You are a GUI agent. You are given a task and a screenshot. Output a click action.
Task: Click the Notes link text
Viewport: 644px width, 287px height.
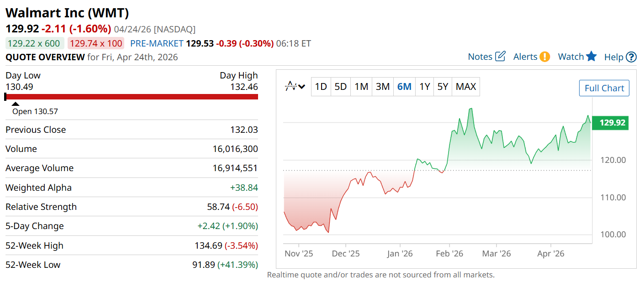(480, 57)
